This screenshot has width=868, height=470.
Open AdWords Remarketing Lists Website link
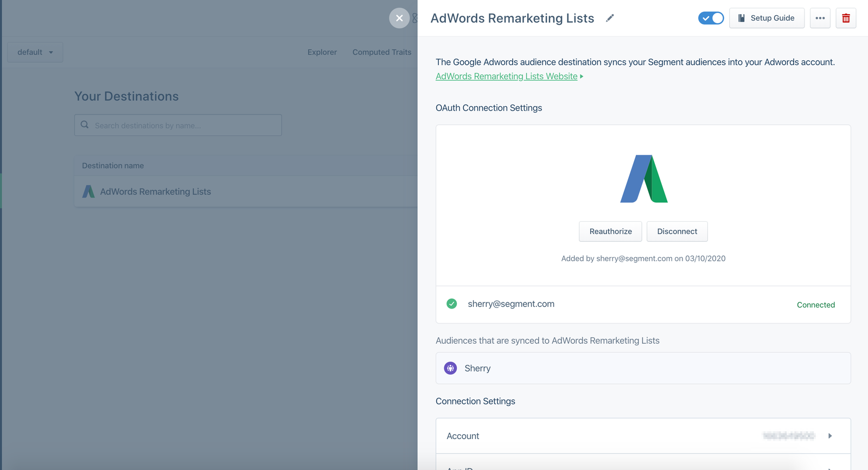(x=506, y=76)
